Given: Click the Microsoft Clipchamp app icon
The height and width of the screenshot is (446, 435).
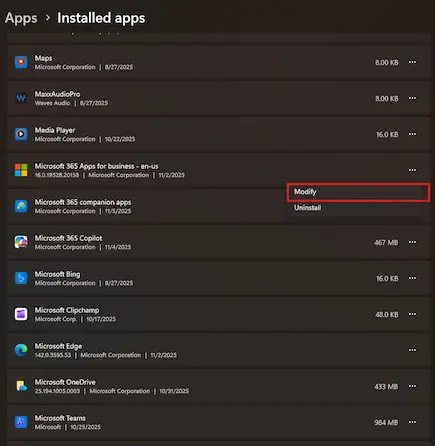Looking at the screenshot, I should (21, 314).
